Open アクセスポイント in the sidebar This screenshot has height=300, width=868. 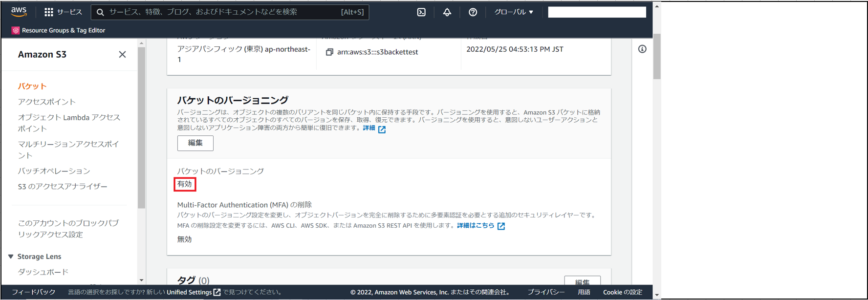tap(47, 102)
